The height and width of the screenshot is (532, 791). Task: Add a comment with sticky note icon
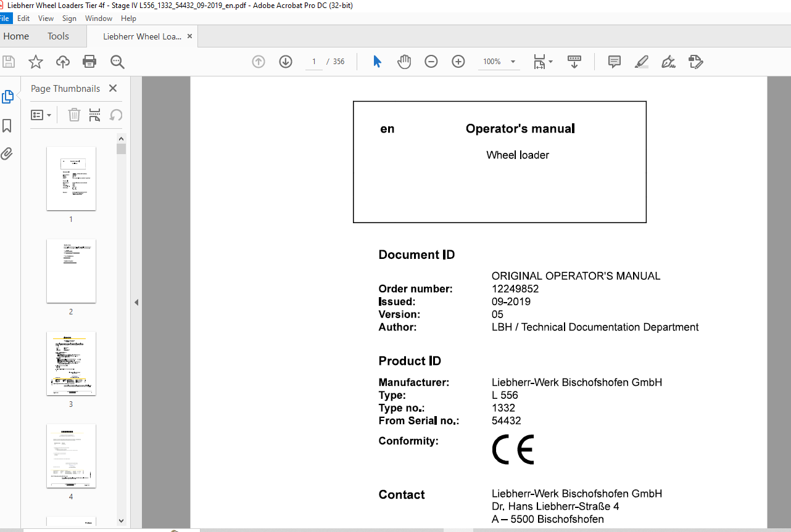coord(614,62)
